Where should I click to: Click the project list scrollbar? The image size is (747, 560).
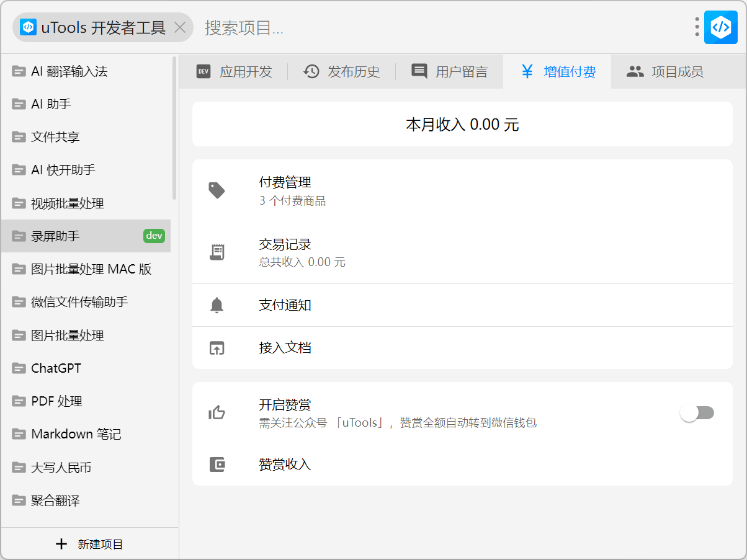(174, 128)
